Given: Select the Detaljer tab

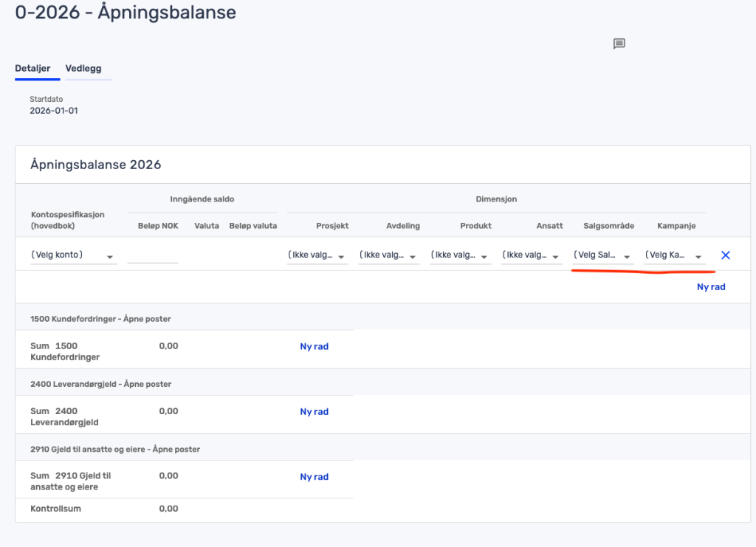Looking at the screenshot, I should pyautogui.click(x=32, y=69).
